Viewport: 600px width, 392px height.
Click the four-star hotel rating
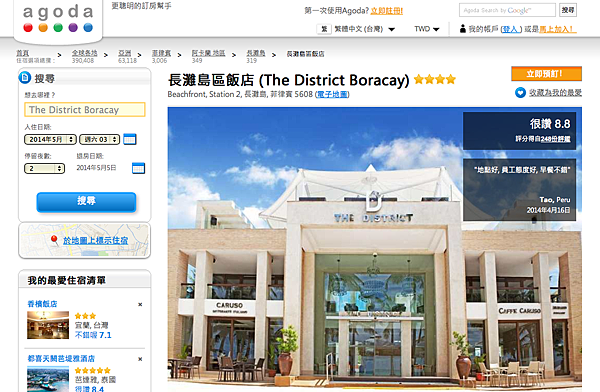point(435,79)
